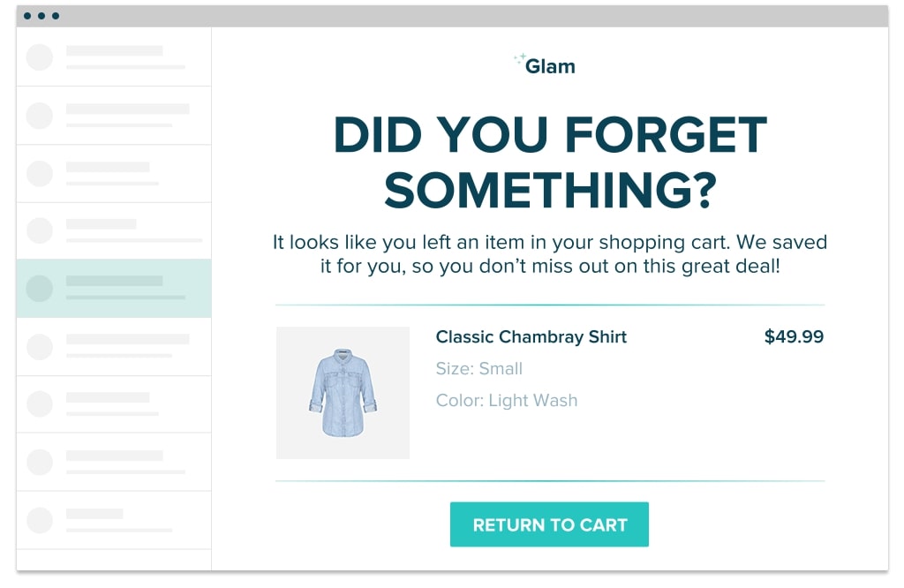904x588 pixels.
Task: Open the chambray shirt product image
Action: 343,393
